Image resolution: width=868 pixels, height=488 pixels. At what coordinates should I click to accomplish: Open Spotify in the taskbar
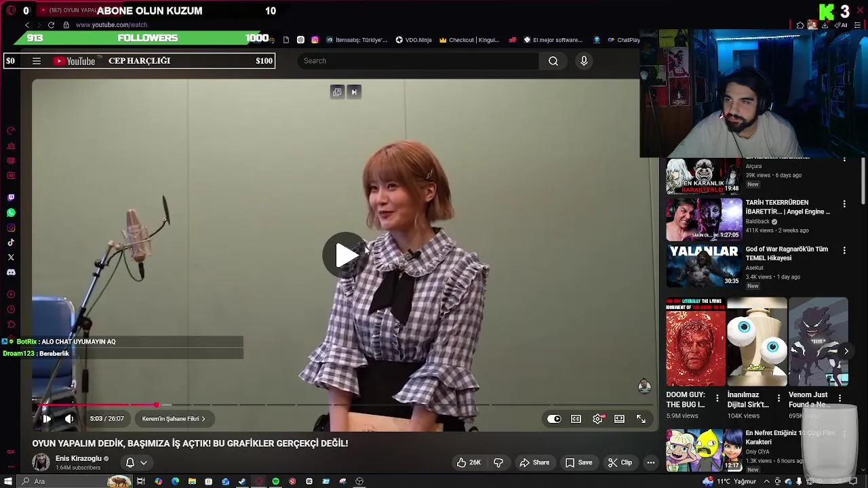tap(275, 481)
